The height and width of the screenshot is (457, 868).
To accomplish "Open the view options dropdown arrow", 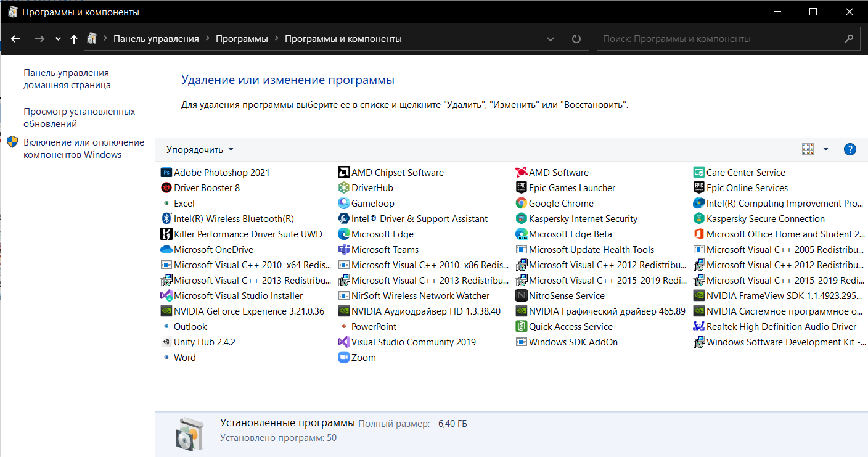I will point(825,149).
